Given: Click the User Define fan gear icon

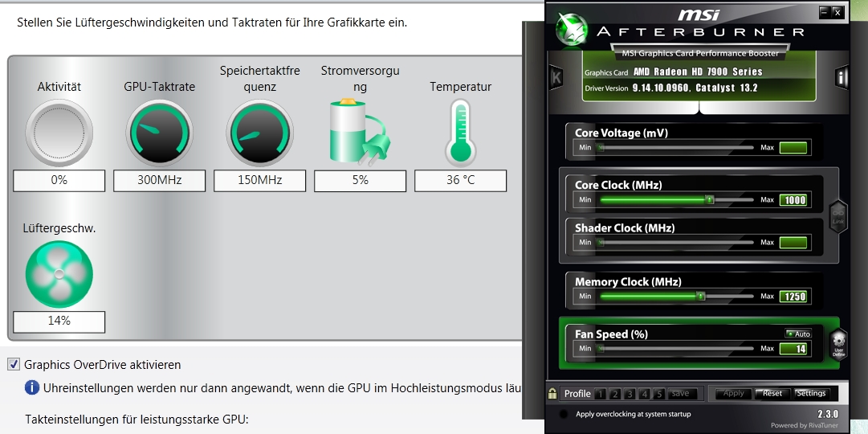Looking at the screenshot, I should click(x=838, y=344).
